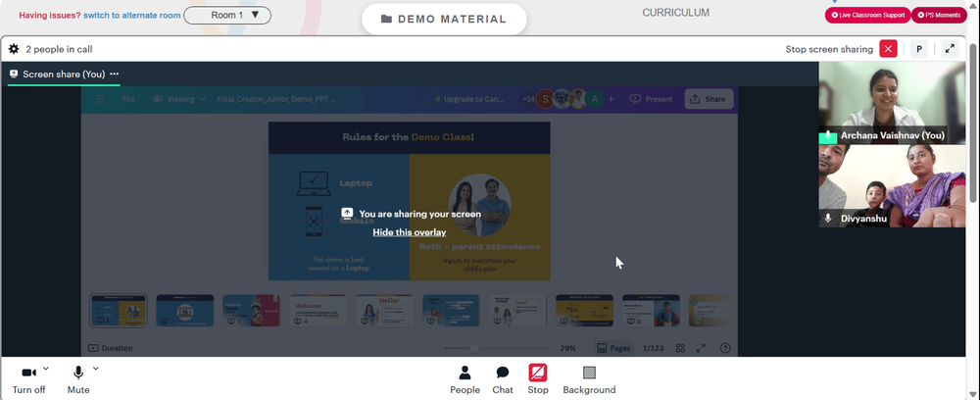Image resolution: width=980 pixels, height=400 pixels.
Task: Adjust the zoom slider handle
Action: [x=474, y=348]
